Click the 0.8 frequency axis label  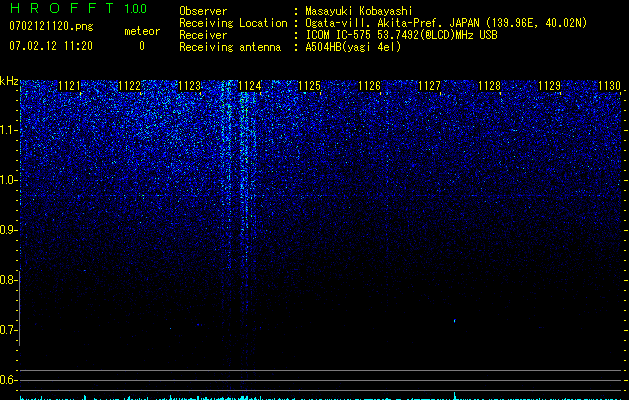click(x=9, y=280)
